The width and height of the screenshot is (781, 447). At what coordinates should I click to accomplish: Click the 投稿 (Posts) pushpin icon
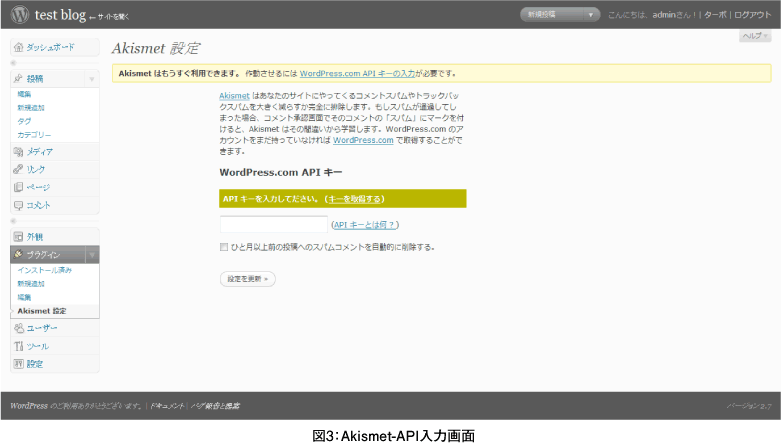coord(18,78)
